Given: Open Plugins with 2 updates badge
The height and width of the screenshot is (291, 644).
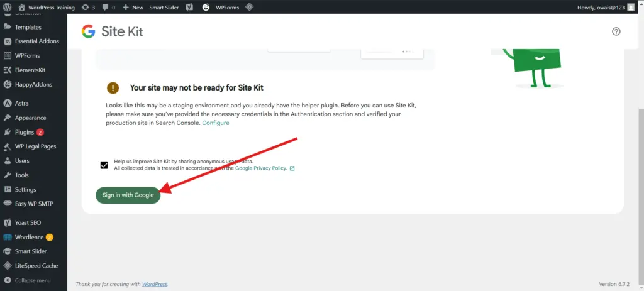Looking at the screenshot, I should 30,132.
